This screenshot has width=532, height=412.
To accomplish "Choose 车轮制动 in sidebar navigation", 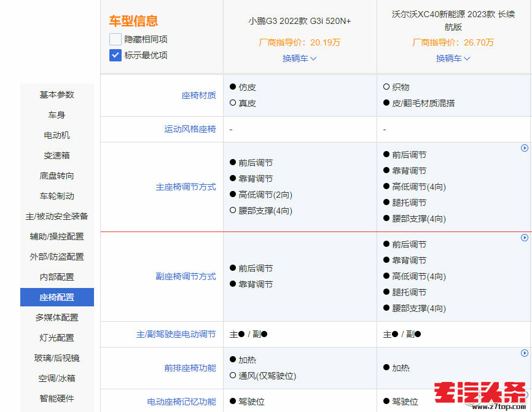I will pyautogui.click(x=57, y=196).
